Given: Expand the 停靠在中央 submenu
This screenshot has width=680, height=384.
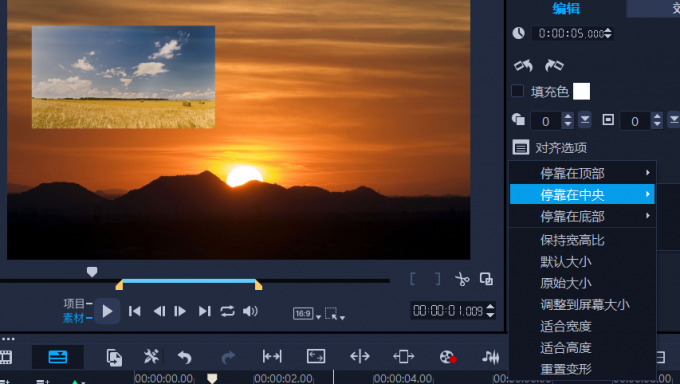Looking at the screenshot, I should [582, 194].
